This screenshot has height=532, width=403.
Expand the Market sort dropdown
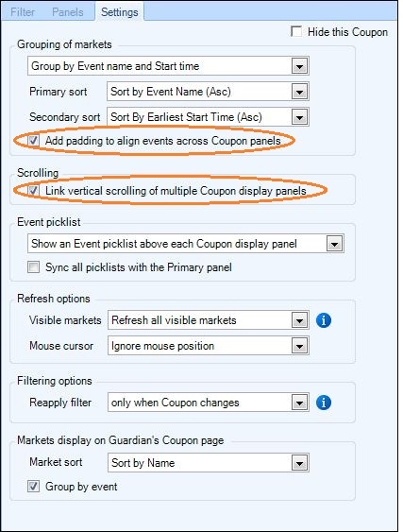tap(299, 463)
